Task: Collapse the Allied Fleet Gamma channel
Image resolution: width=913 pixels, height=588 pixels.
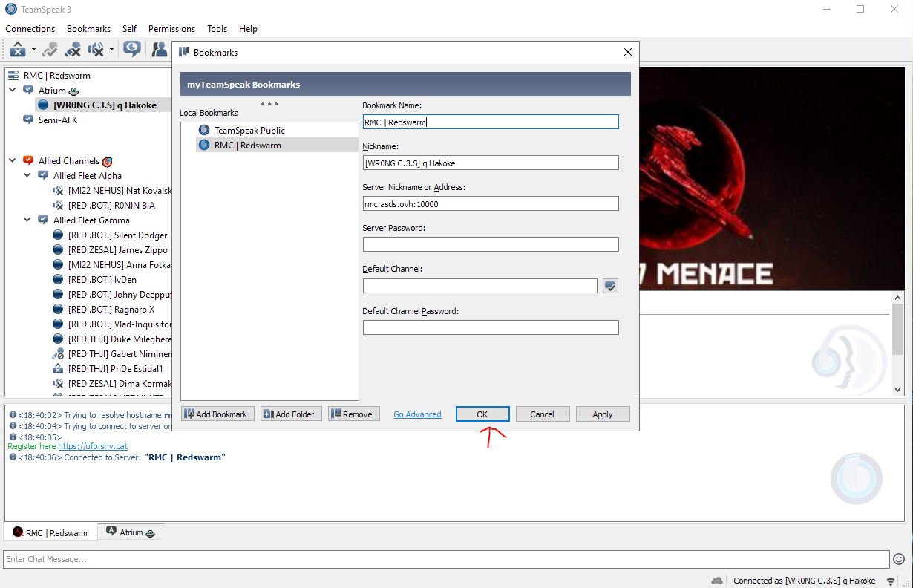Action: coord(27,220)
